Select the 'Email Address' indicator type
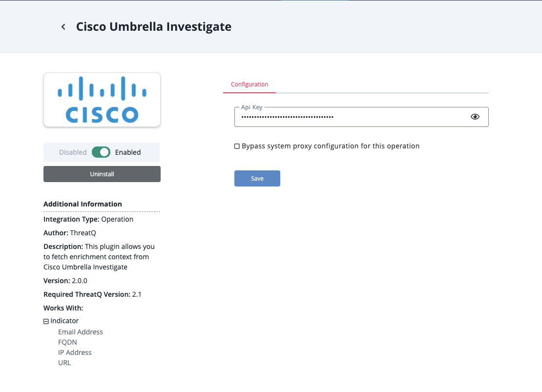The image size is (542, 392). pos(81,332)
